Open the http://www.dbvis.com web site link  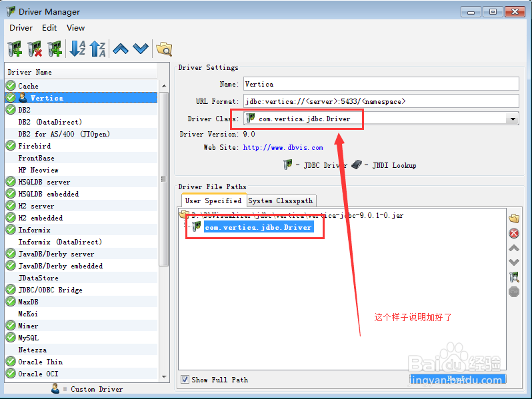tap(283, 147)
